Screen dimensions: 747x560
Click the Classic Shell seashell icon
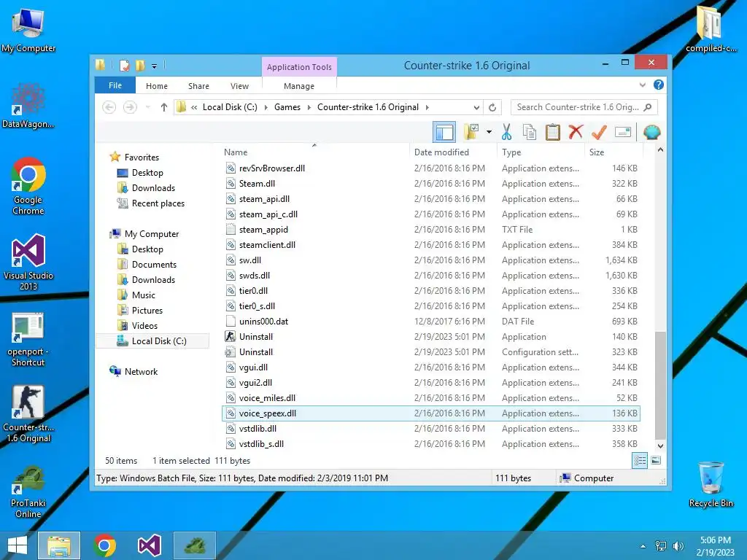point(651,132)
